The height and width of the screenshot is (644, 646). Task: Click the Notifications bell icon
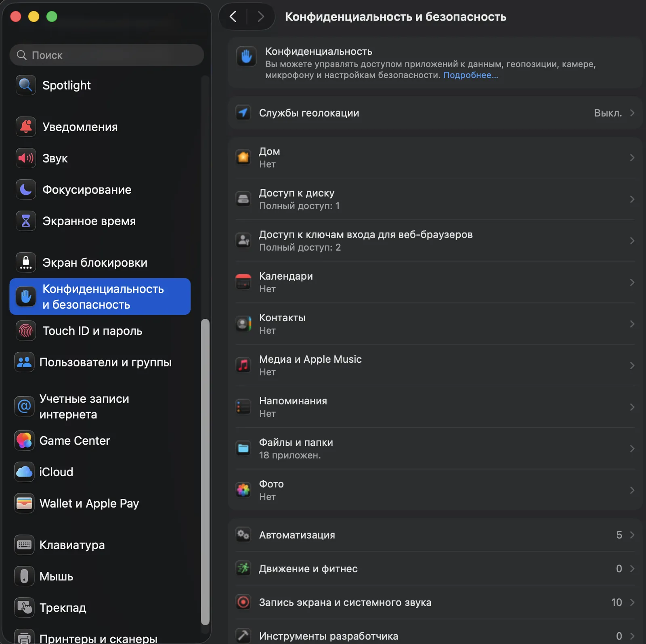(x=26, y=127)
